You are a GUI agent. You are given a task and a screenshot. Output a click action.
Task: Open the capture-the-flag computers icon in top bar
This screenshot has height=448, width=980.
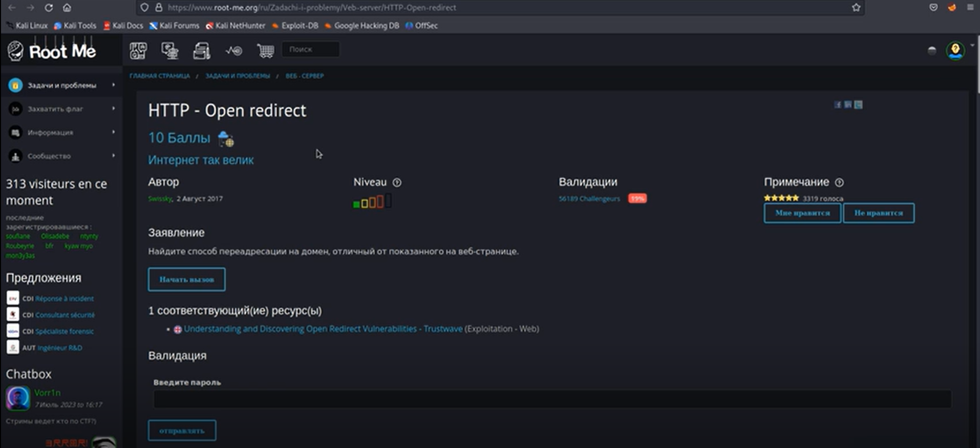[169, 50]
